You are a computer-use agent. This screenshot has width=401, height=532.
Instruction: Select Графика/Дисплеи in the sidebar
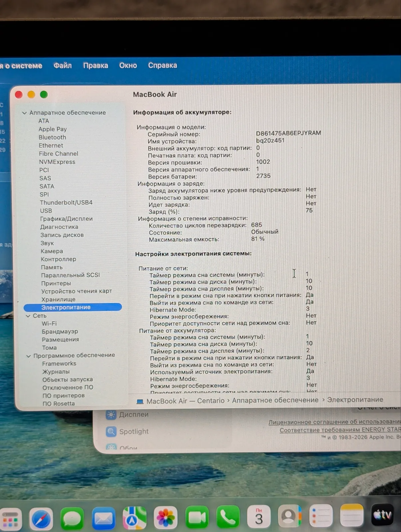67,219
